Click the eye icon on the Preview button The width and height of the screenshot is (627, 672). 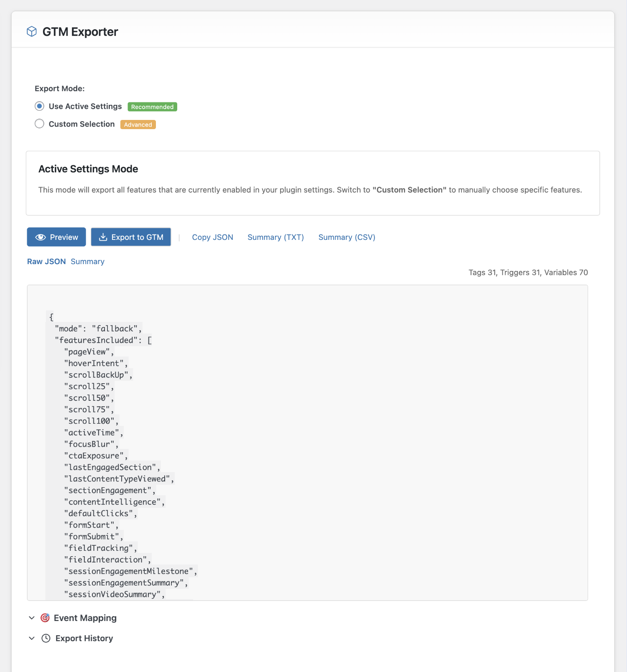(x=40, y=237)
